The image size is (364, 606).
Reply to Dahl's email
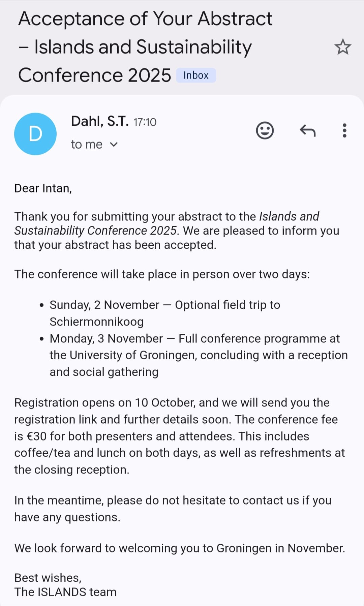click(x=307, y=130)
